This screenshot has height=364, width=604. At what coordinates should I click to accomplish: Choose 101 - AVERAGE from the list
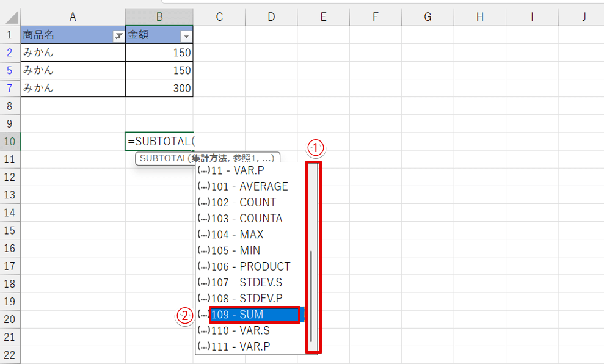click(x=250, y=186)
